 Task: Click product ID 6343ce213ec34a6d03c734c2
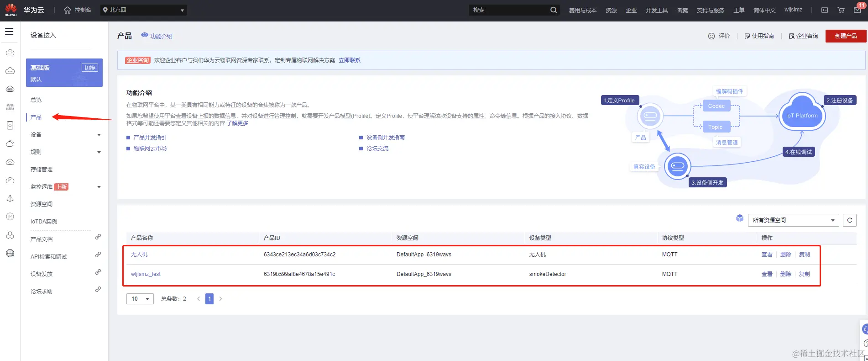coord(299,255)
